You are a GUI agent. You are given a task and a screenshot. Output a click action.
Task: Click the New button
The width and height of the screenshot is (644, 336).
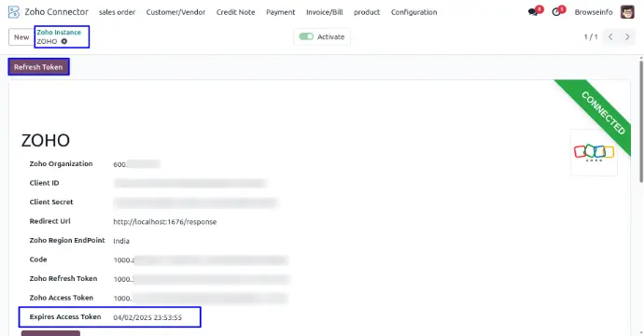coord(21,37)
